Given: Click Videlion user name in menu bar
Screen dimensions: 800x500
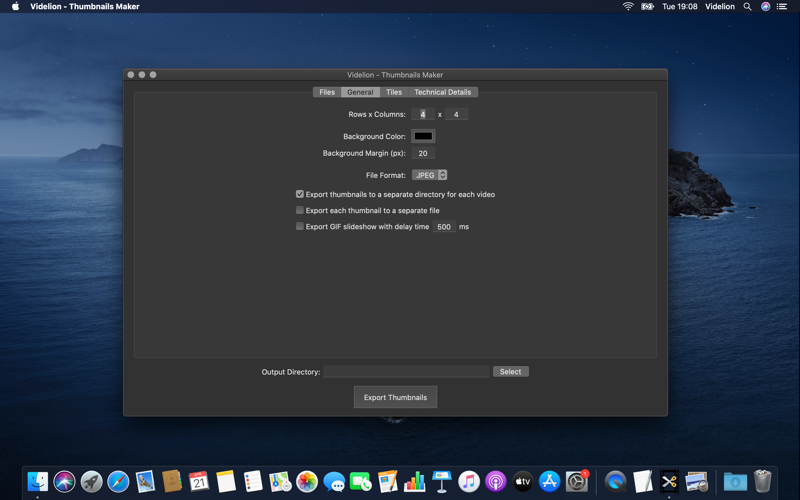Looking at the screenshot, I should pos(720,6).
